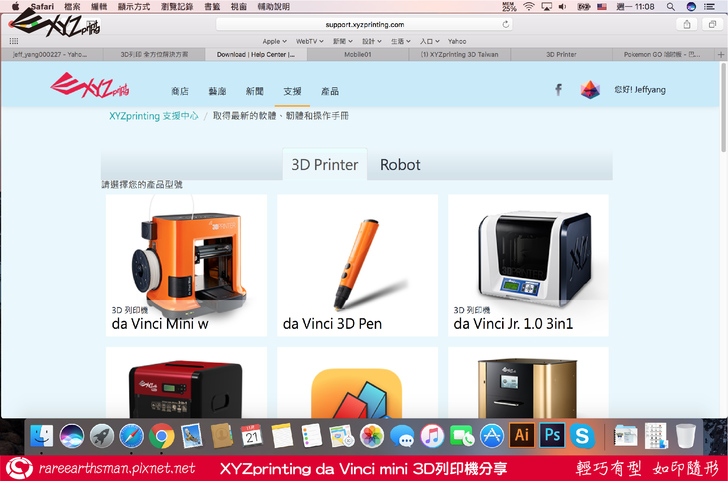Launch iTunes music icon
This screenshot has width=728, height=481.
tap(432, 436)
